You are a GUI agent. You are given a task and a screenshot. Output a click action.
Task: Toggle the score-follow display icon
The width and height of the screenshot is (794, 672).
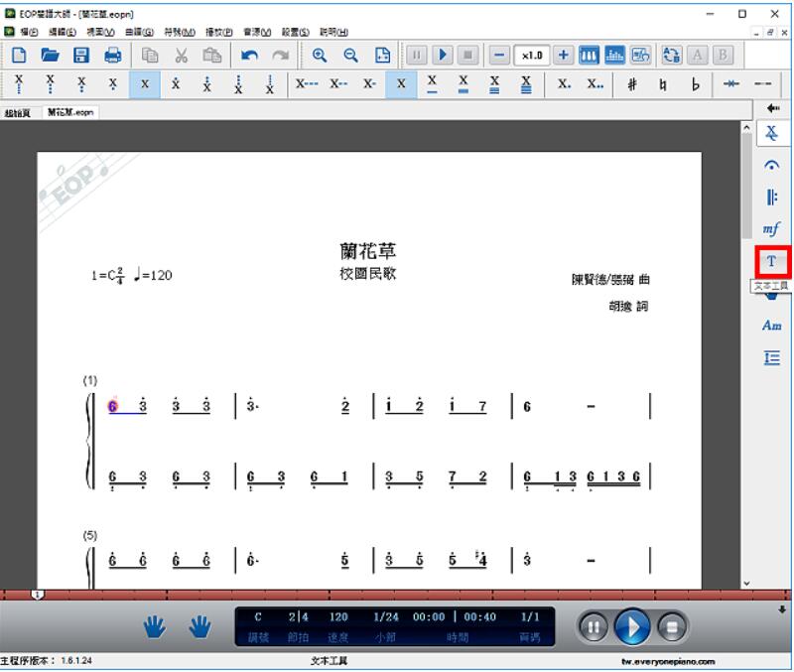pyautogui.click(x=640, y=55)
